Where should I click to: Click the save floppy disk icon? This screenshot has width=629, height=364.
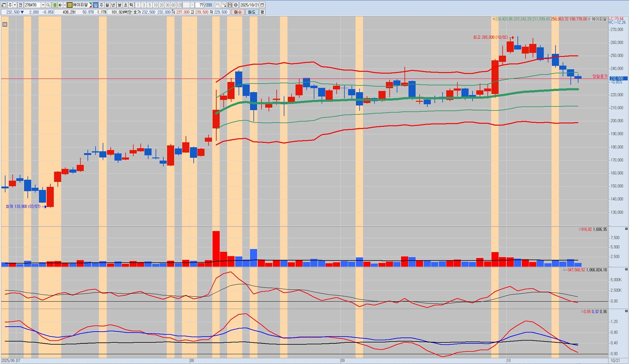click(x=230, y=5)
